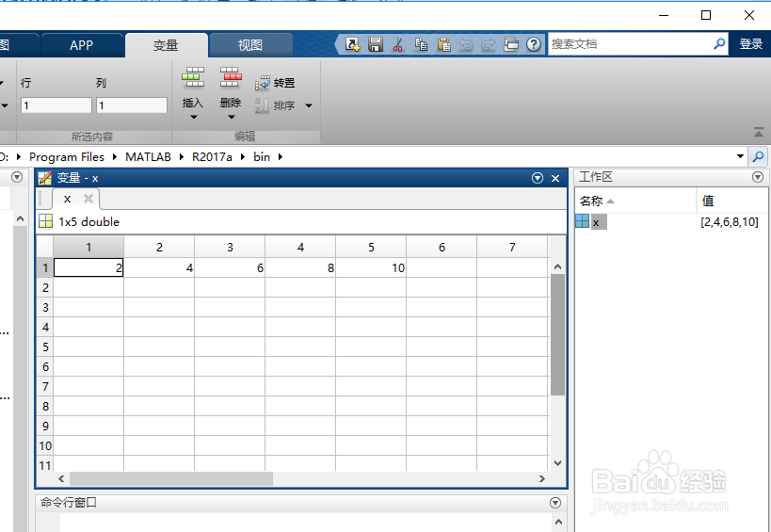Click the new shortcut icon in toolbar

[x=353, y=44]
